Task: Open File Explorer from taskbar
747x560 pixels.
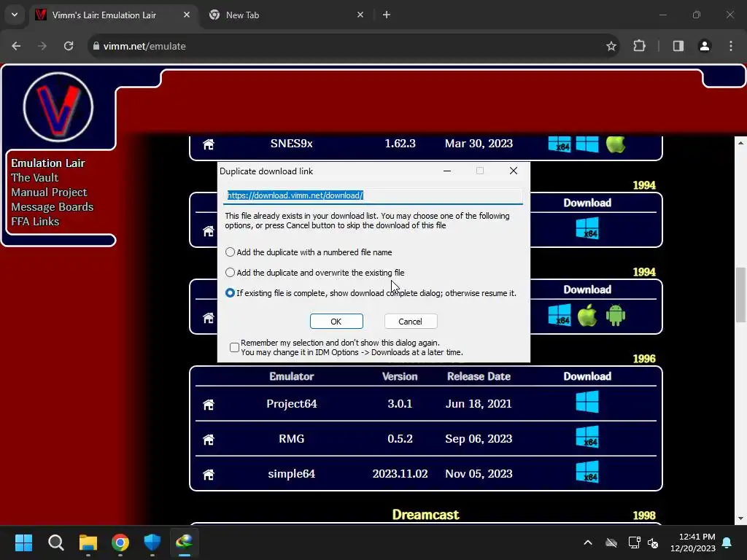Action: [88, 542]
